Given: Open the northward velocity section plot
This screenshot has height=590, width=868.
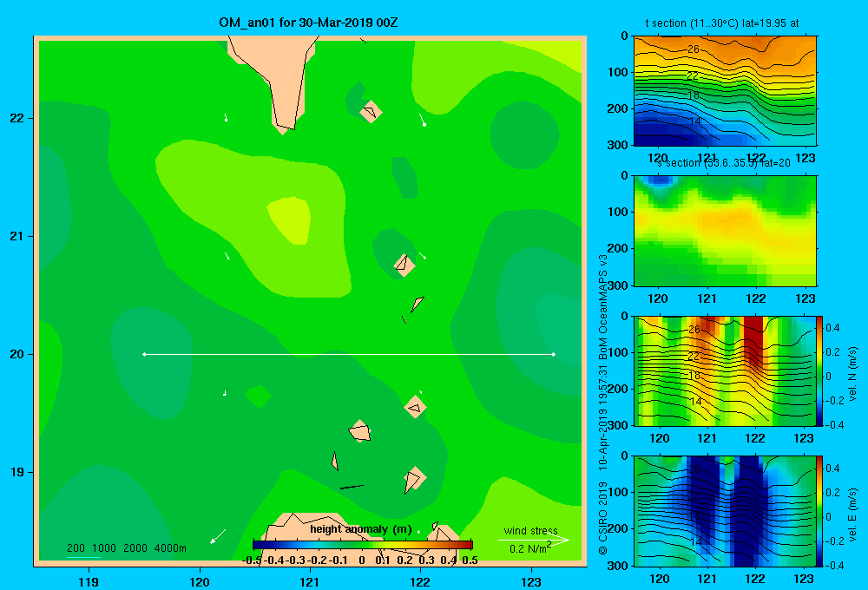Looking at the screenshot, I should tap(725, 370).
